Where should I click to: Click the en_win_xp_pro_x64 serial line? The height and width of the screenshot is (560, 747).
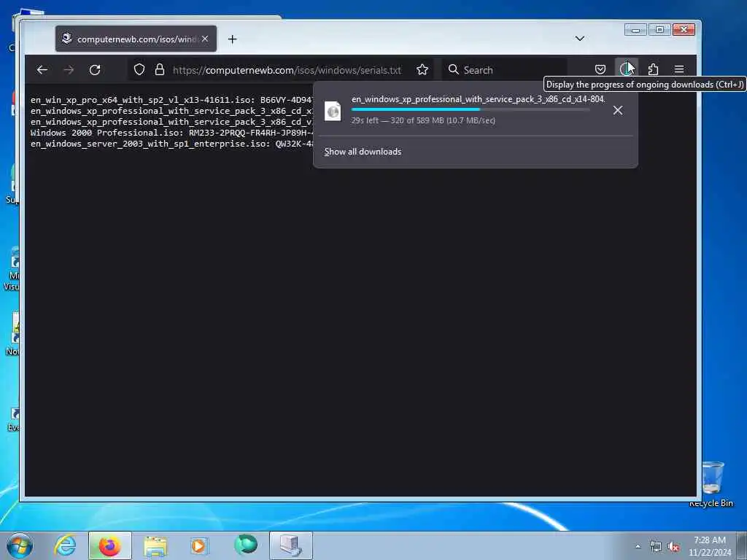click(x=172, y=100)
